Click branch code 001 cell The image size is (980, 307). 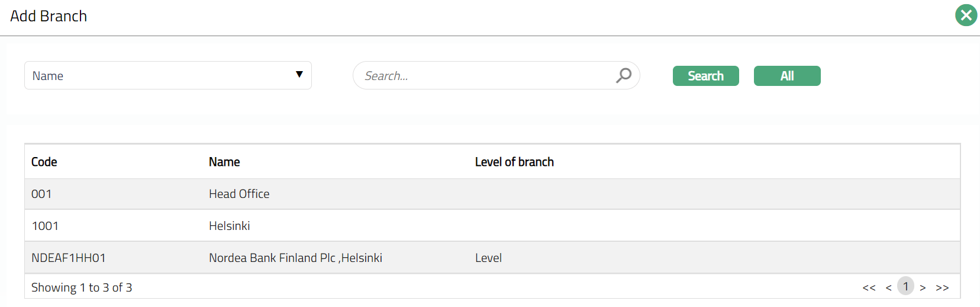pos(41,194)
